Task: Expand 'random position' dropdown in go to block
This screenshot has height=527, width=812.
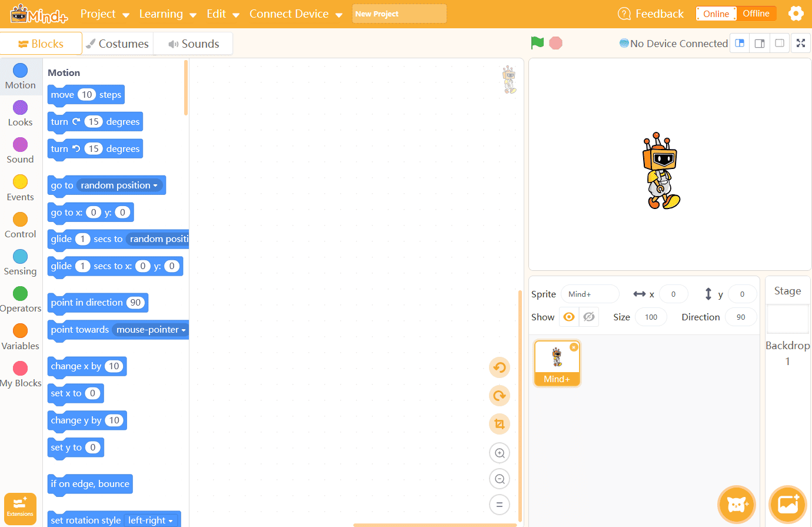Action: tap(119, 185)
